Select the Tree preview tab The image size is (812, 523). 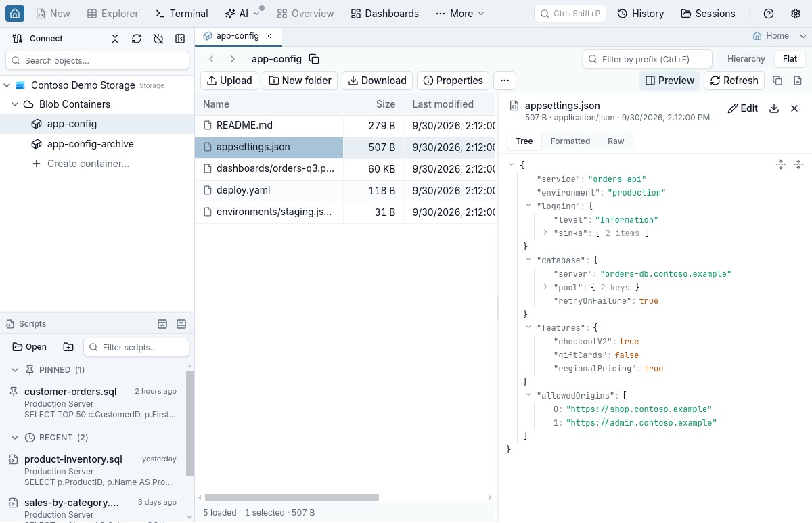524,141
